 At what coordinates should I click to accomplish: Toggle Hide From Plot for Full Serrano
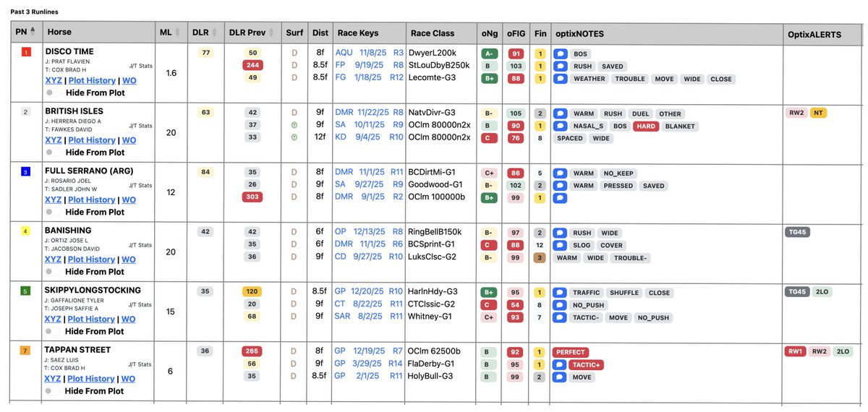click(x=54, y=212)
